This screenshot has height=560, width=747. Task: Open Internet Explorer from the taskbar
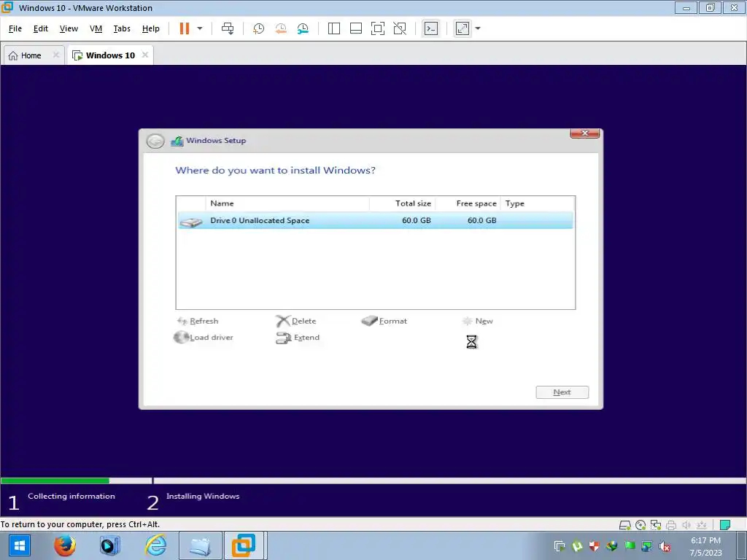tap(156, 545)
